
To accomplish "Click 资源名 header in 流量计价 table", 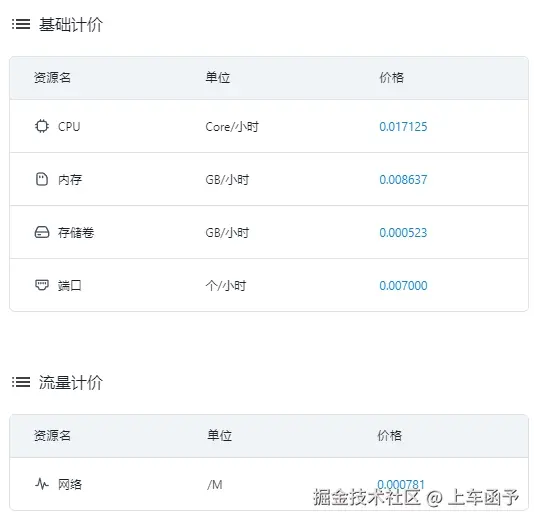I will pos(52,436).
